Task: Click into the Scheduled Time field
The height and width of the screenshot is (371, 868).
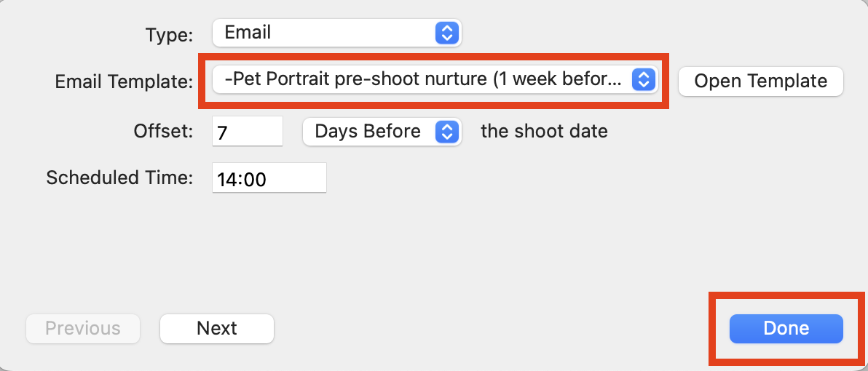Action: (x=269, y=178)
